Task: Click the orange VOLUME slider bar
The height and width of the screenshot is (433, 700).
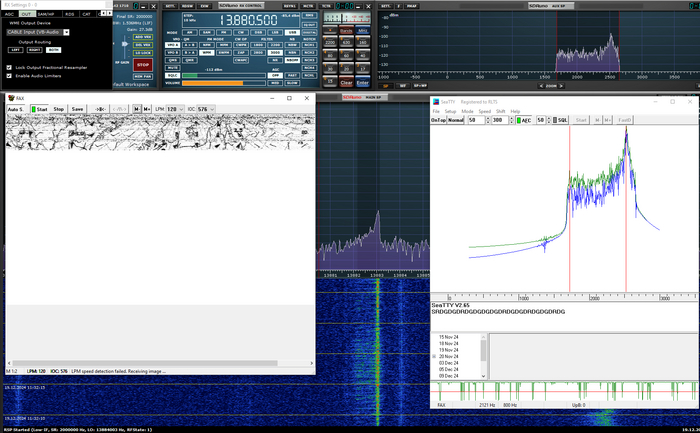Action: coord(210,83)
